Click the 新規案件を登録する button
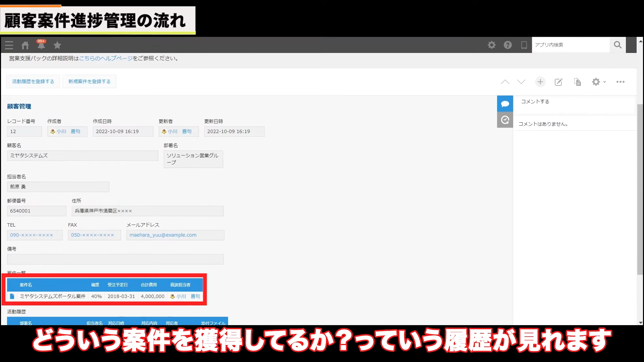The width and height of the screenshot is (644, 362). (89, 81)
